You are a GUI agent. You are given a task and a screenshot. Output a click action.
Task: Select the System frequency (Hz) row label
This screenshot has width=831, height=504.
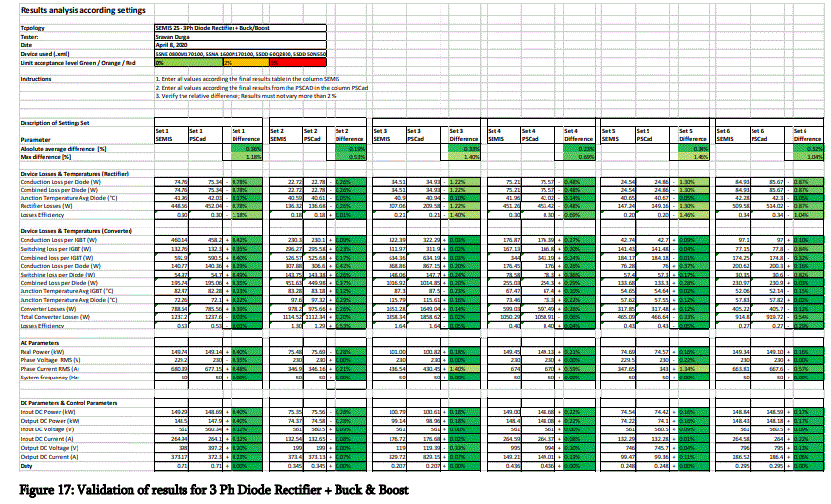click(x=51, y=378)
